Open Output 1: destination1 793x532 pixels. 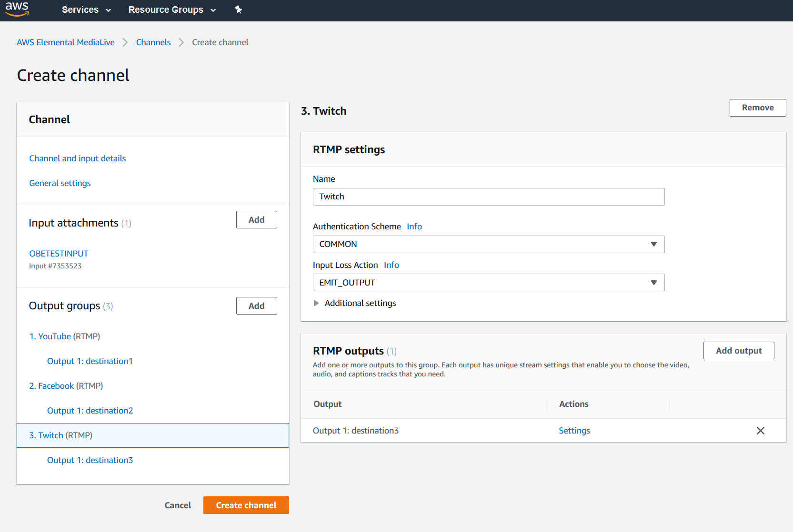click(x=90, y=361)
